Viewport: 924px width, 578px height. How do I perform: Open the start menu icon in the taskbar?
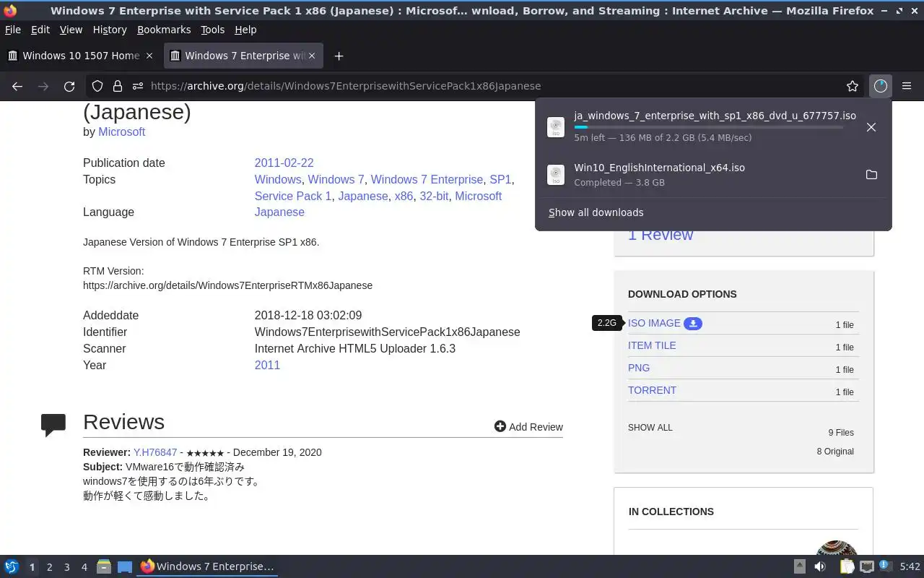12,566
